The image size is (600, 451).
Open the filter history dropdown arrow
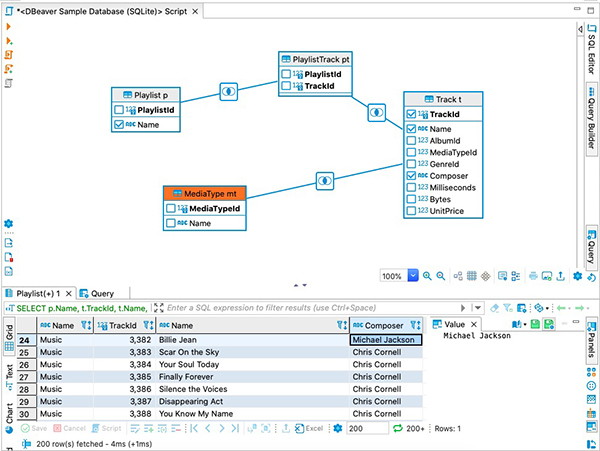[478, 308]
